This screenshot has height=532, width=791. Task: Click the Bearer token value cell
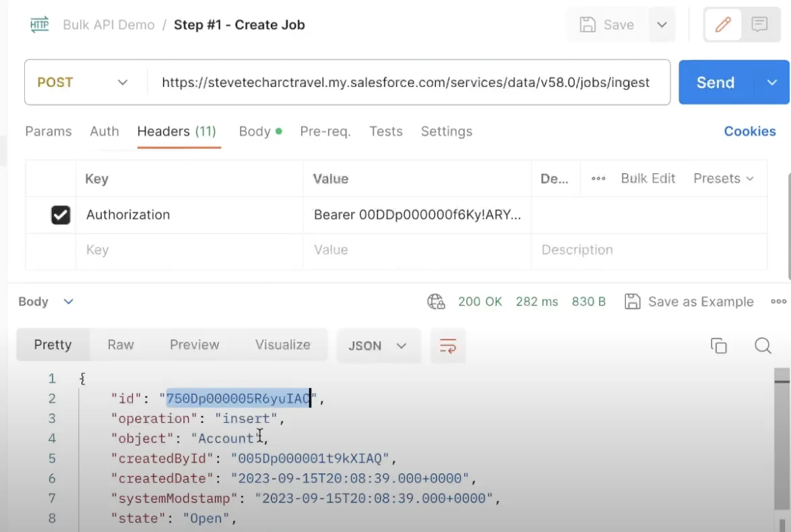(x=417, y=215)
